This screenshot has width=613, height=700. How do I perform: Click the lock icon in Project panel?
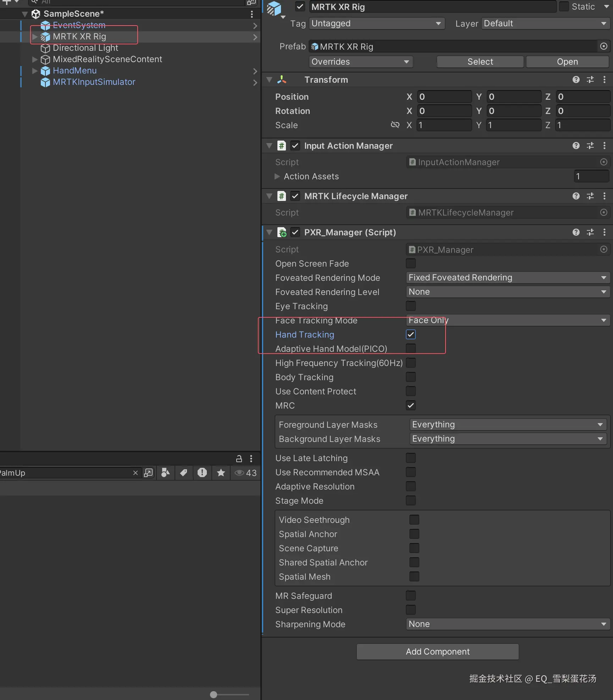pyautogui.click(x=239, y=459)
